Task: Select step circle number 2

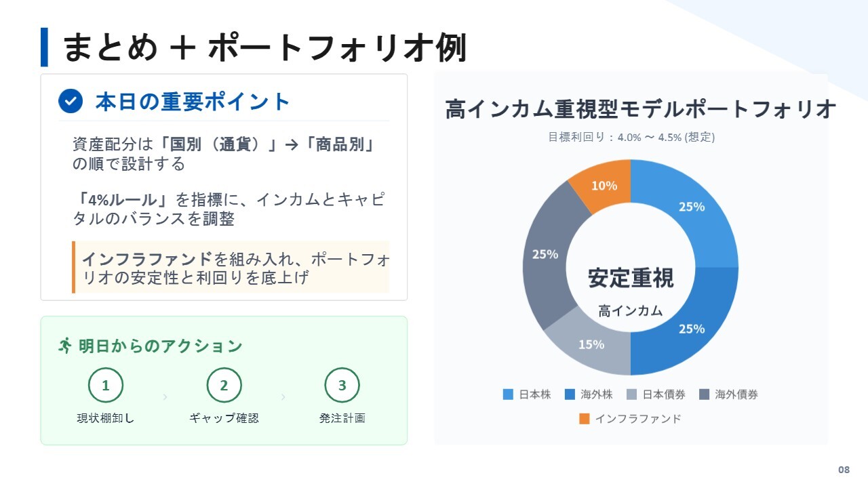Action: [x=224, y=386]
